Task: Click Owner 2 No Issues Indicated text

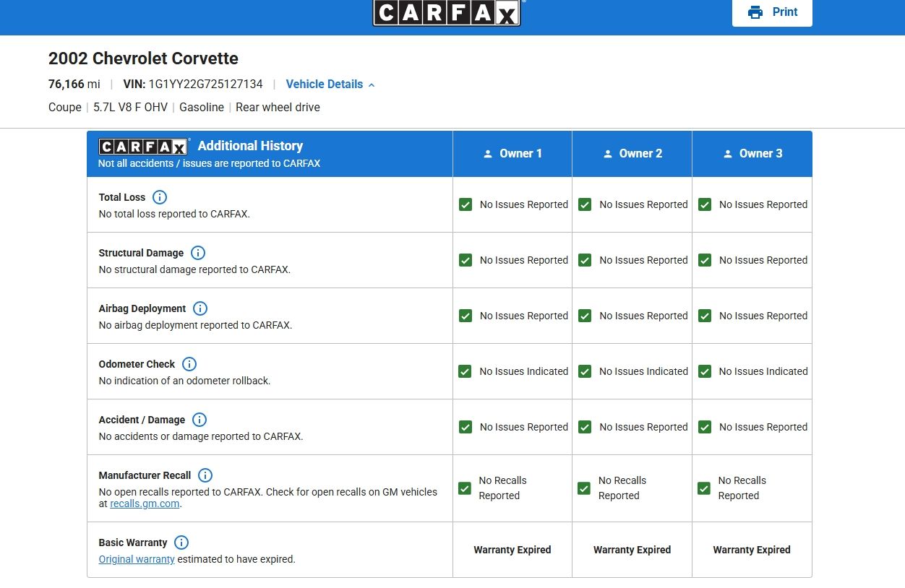Action: click(643, 371)
